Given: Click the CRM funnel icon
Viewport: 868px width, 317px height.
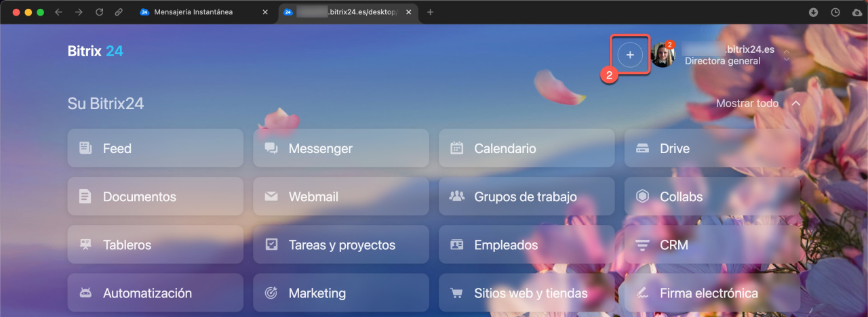Looking at the screenshot, I should coord(642,245).
